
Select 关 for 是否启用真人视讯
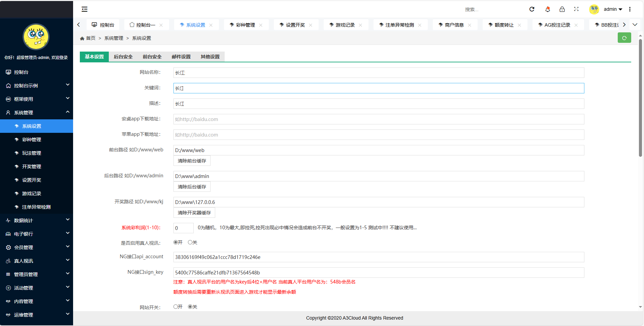pos(190,242)
